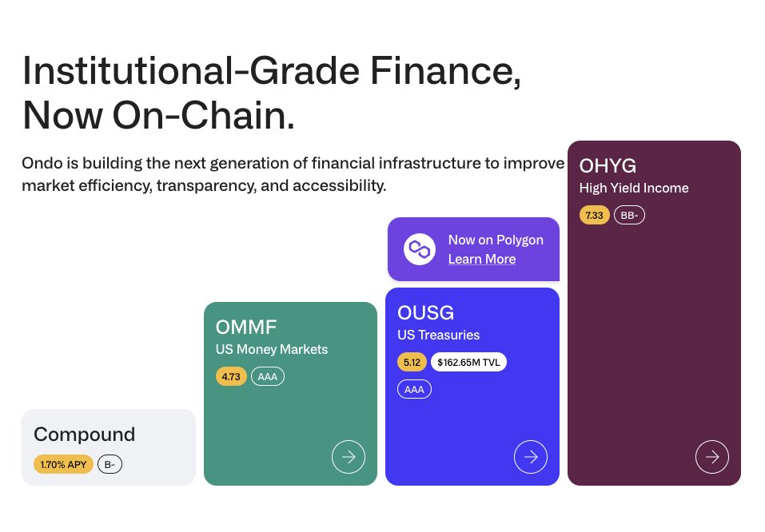Click the arrow icon on OUSG card
Image resolution: width=765 pixels, height=532 pixels.
pyautogui.click(x=530, y=457)
